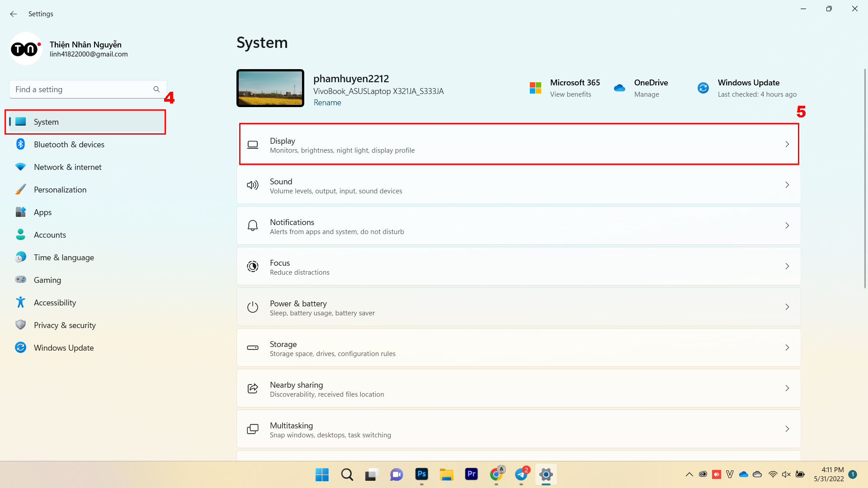Expand the Storage row chevron
The image size is (868, 488).
787,347
